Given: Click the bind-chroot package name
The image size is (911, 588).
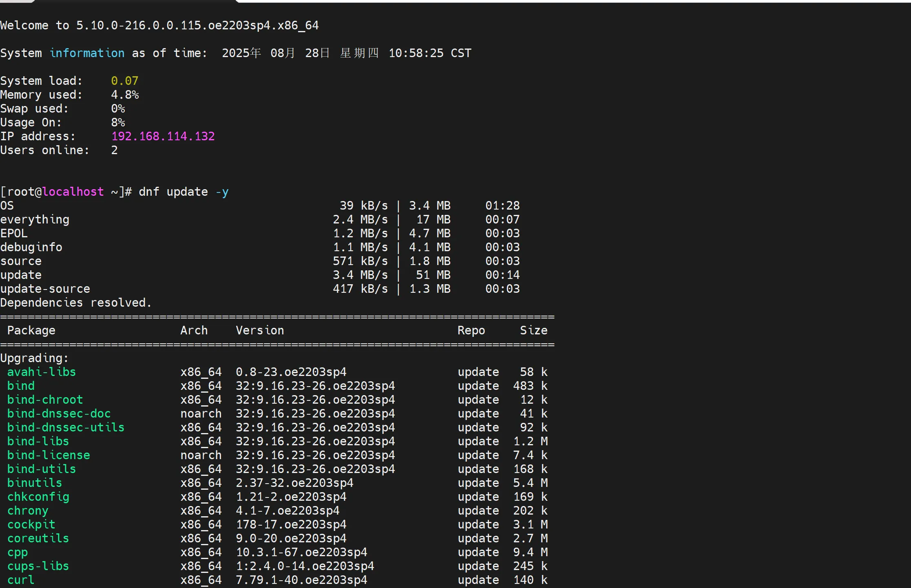Looking at the screenshot, I should [x=45, y=400].
